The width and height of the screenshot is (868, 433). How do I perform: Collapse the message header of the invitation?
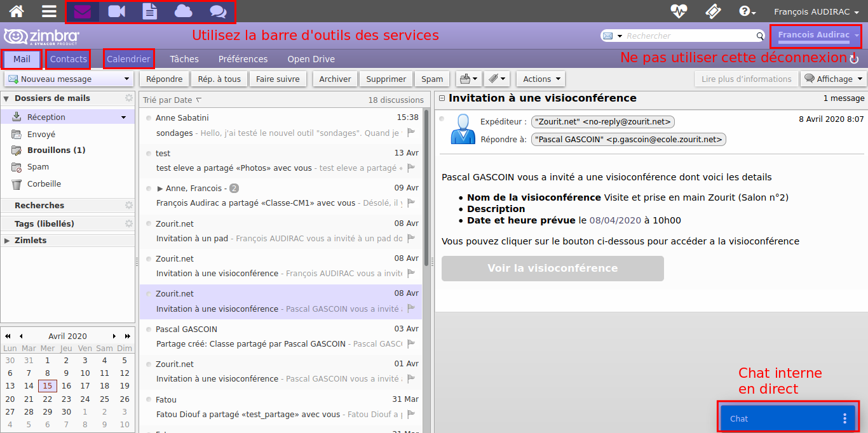[442, 98]
